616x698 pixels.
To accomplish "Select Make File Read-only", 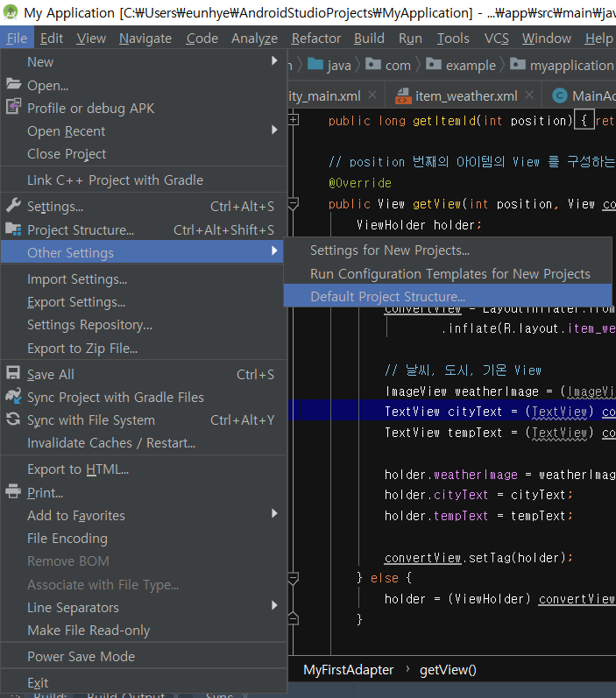I will pyautogui.click(x=143, y=631).
